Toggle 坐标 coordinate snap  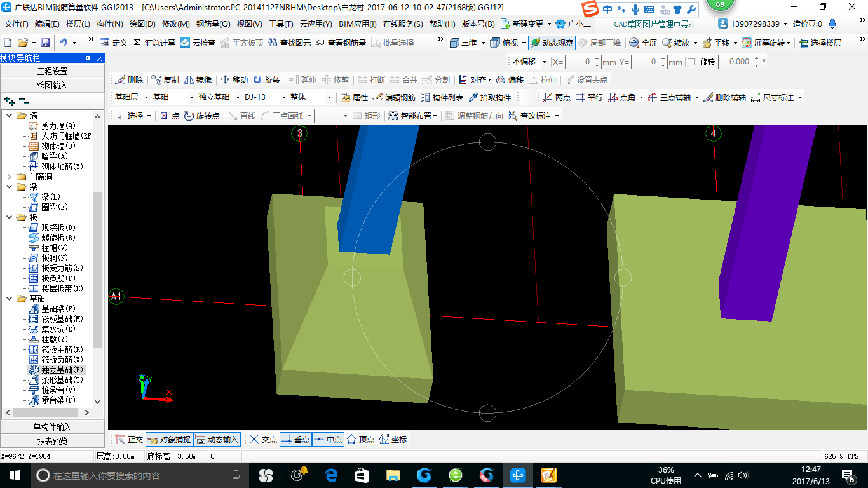click(393, 439)
